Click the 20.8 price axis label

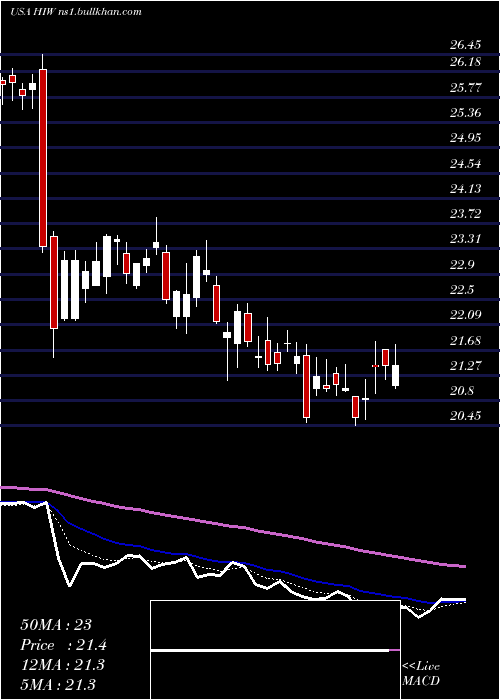click(462, 392)
